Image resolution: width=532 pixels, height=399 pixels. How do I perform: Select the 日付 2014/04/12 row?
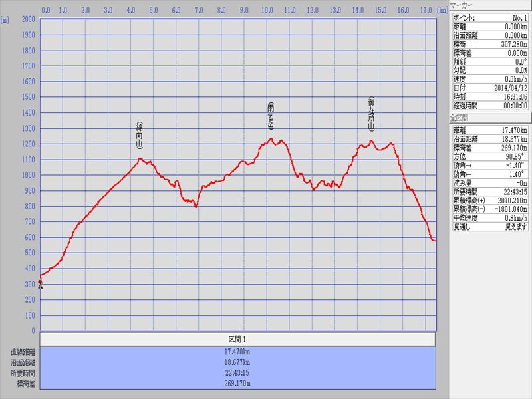point(490,88)
